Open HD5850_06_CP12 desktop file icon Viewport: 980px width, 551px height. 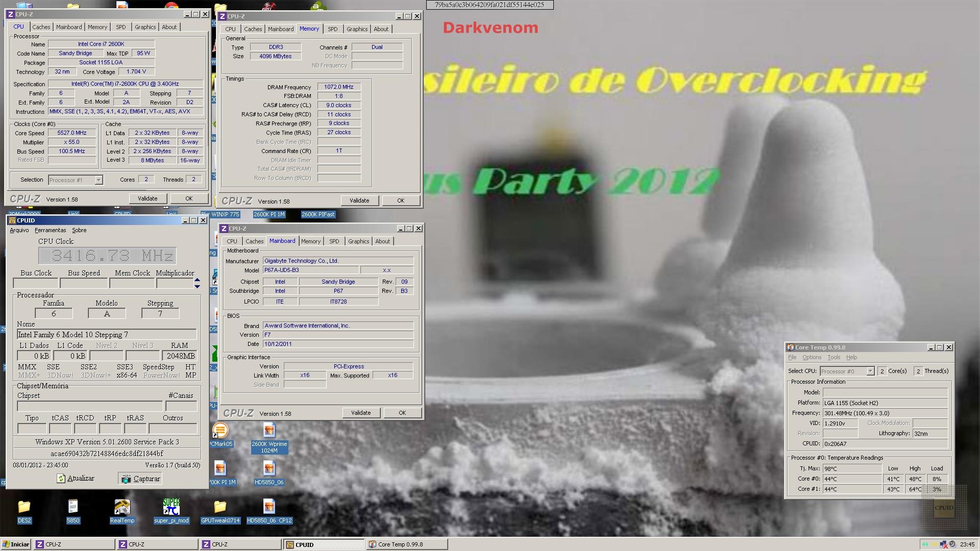(x=269, y=511)
